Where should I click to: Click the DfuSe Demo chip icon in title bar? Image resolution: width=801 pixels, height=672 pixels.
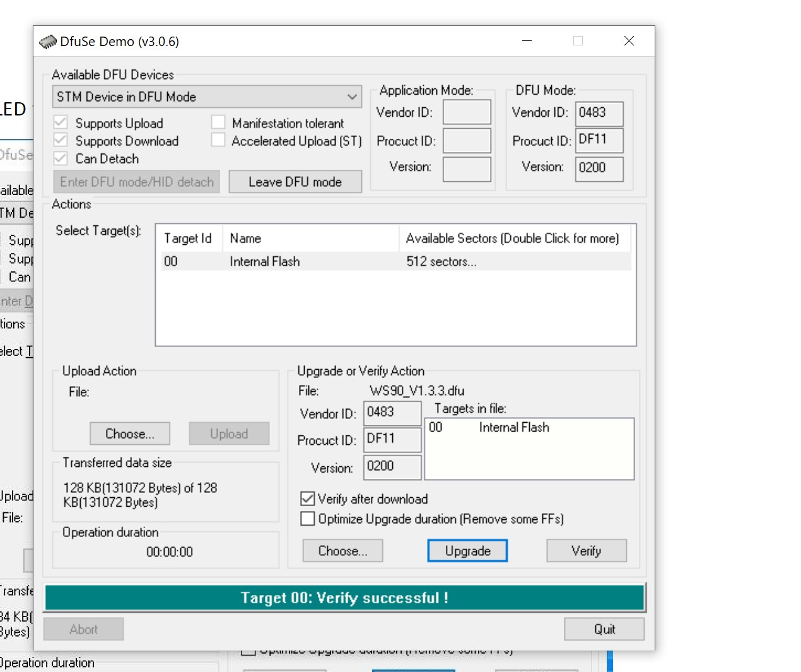click(x=48, y=42)
